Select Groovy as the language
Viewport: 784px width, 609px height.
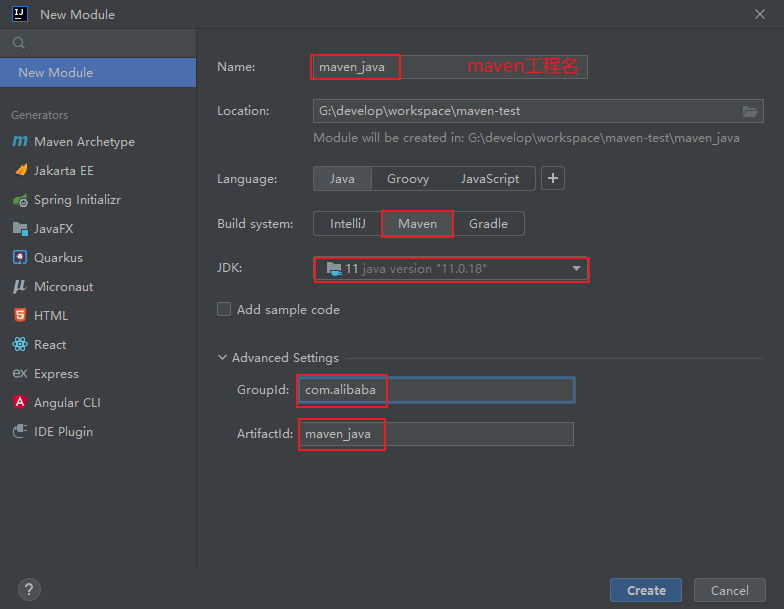[408, 178]
